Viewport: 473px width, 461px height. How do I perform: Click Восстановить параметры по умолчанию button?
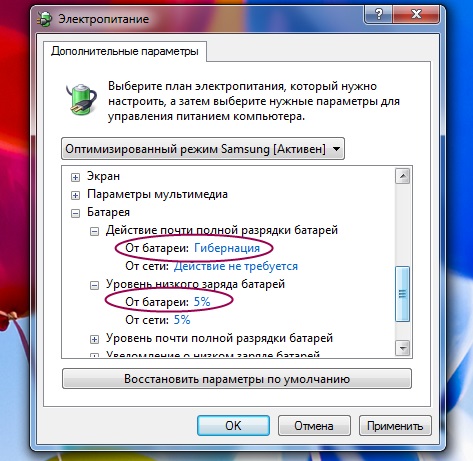237,379
